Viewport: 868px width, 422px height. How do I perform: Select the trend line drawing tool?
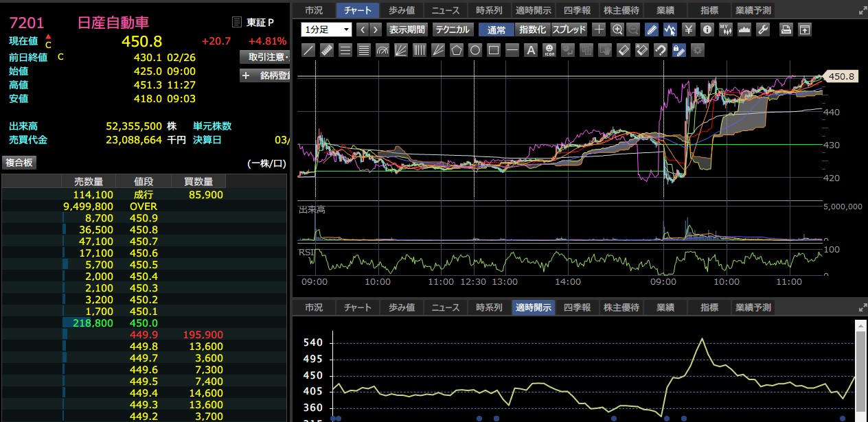click(308, 50)
